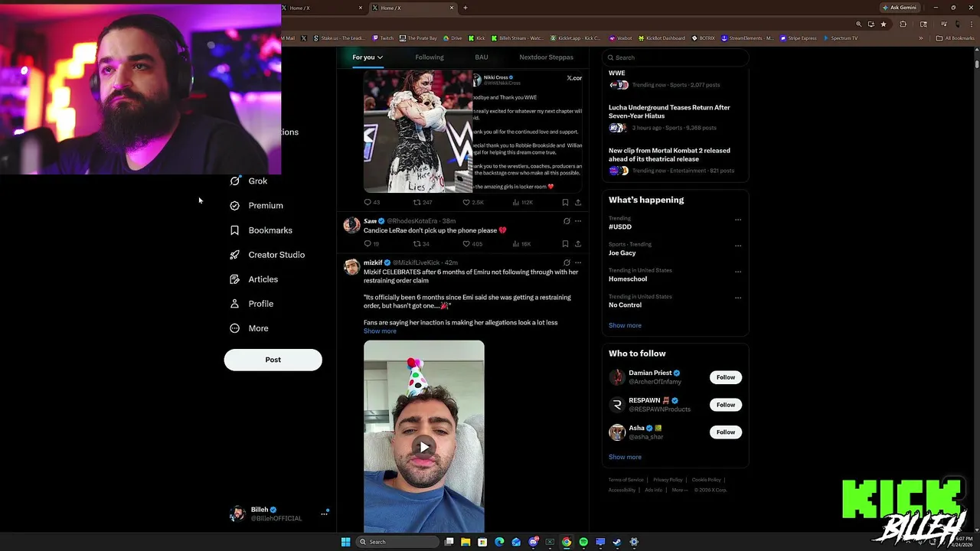Screen dimensions: 980x551
Task: Click the X search field
Action: 675,57
